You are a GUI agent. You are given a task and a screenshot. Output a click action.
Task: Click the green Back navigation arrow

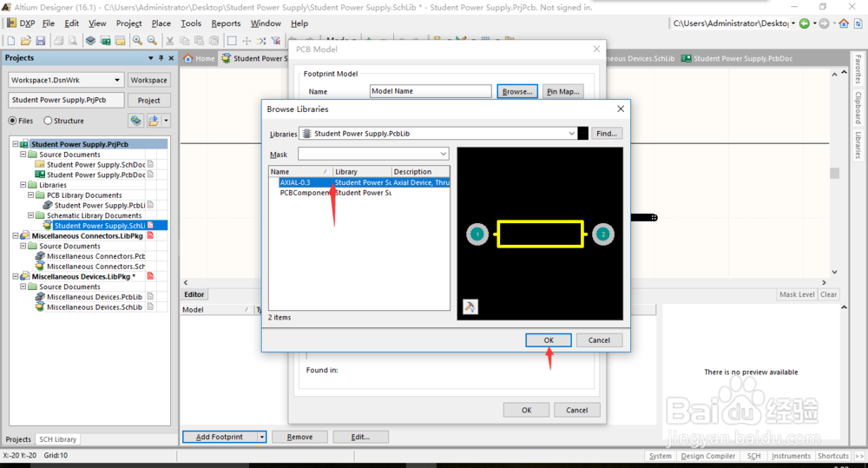[x=805, y=23]
